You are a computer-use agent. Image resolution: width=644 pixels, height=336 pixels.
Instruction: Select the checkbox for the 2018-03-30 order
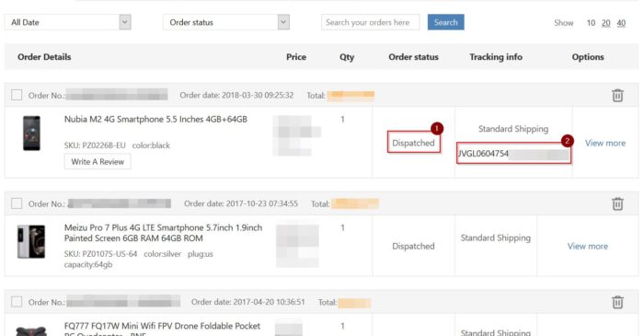click(x=17, y=95)
